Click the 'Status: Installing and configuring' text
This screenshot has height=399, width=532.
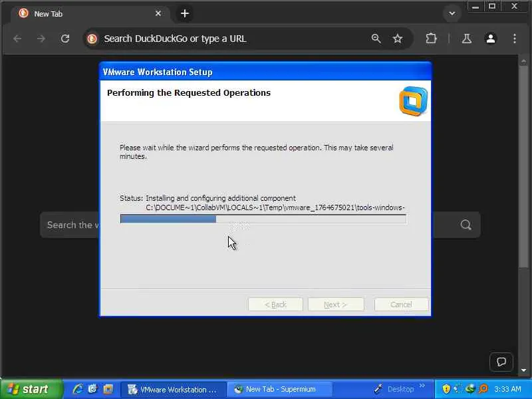pyautogui.click(x=207, y=198)
